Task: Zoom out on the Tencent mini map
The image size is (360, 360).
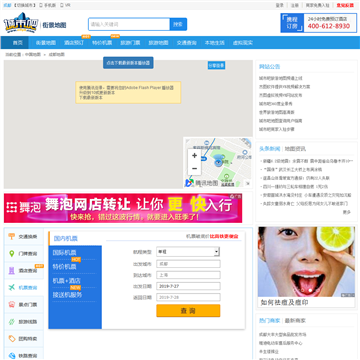Action: (195, 168)
